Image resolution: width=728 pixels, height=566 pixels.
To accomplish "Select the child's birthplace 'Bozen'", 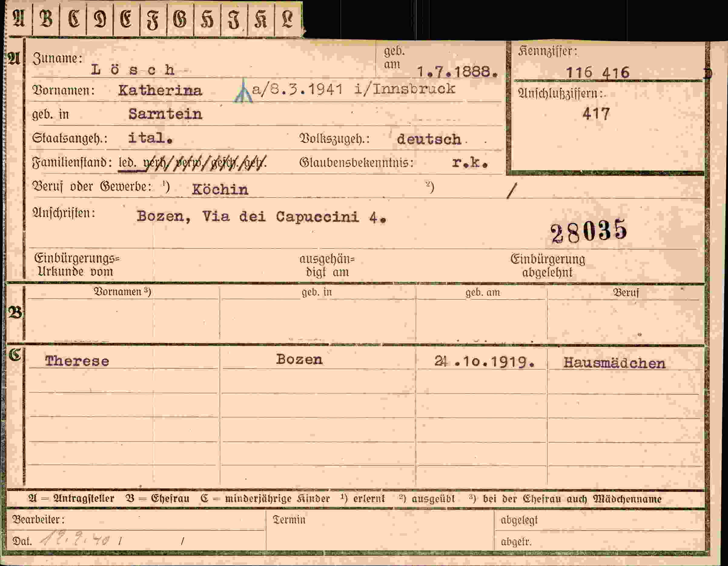I will point(299,359).
